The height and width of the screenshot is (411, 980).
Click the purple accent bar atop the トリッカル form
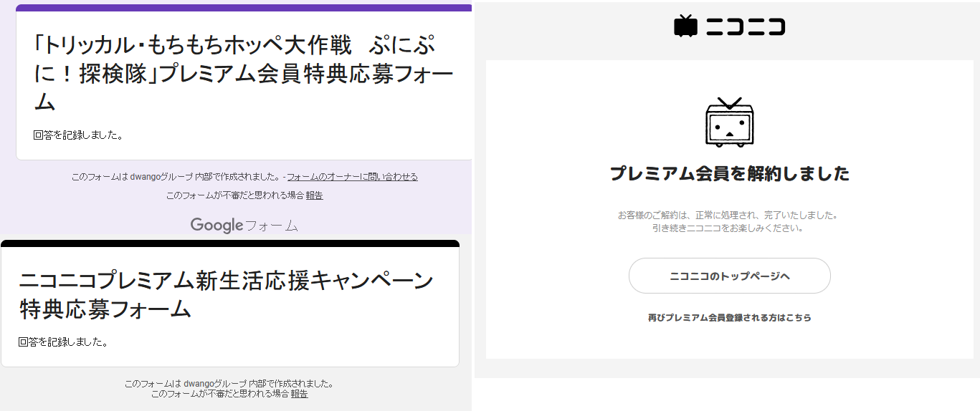click(x=244, y=8)
